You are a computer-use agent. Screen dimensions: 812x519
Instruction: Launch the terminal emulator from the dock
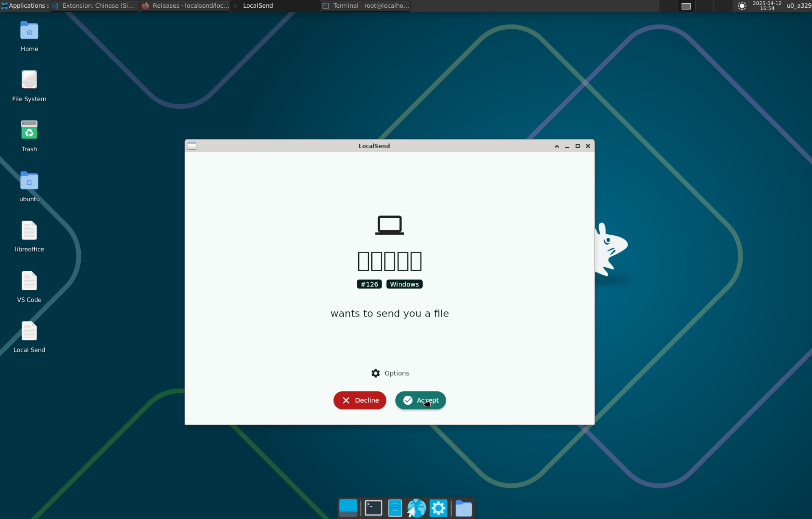click(373, 508)
